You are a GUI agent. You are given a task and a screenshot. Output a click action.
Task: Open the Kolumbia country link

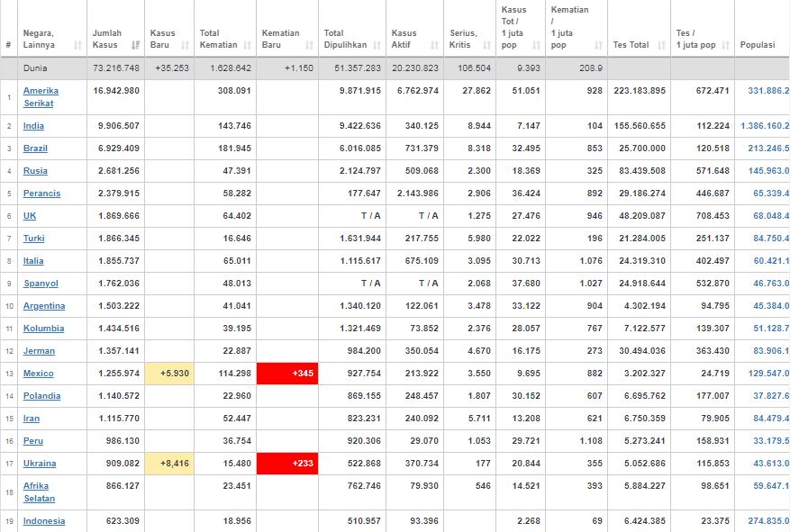coord(43,329)
